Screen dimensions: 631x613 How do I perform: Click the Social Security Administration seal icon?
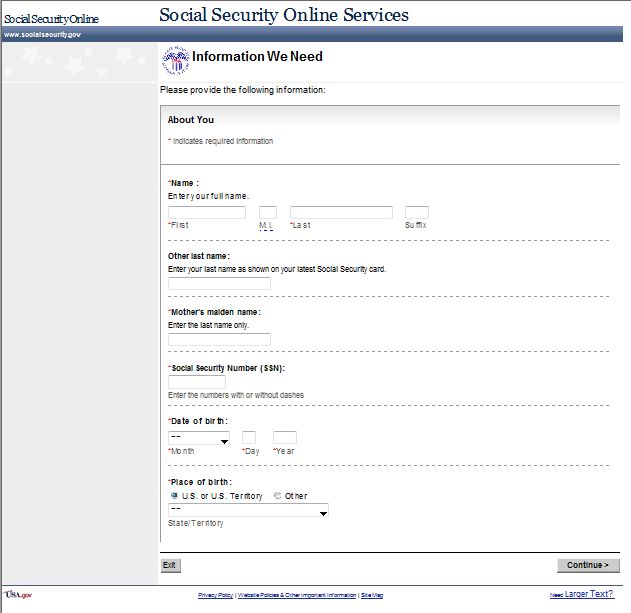click(x=175, y=60)
